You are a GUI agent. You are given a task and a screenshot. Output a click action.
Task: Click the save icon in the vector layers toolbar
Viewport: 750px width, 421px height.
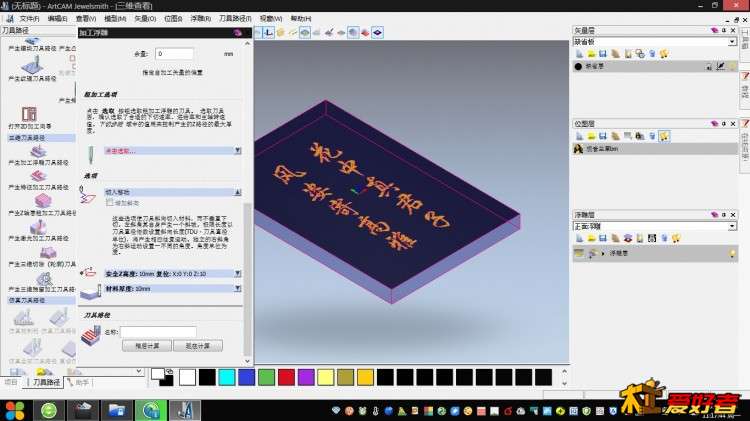pyautogui.click(x=603, y=54)
